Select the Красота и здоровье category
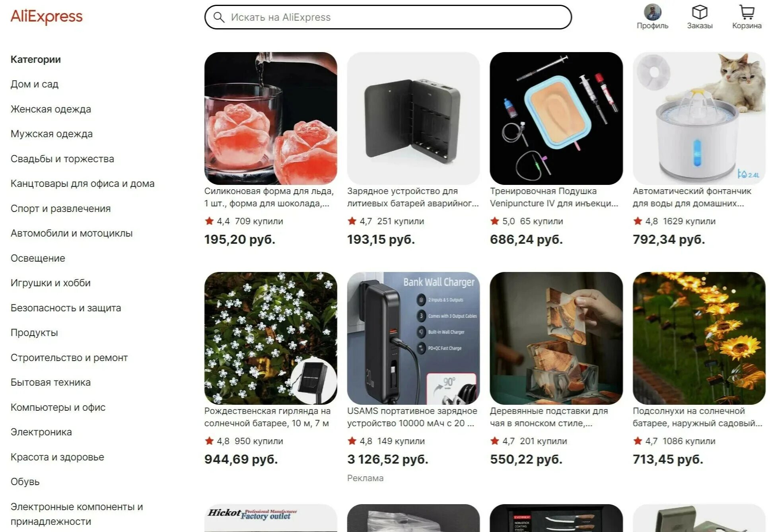 [x=57, y=457]
